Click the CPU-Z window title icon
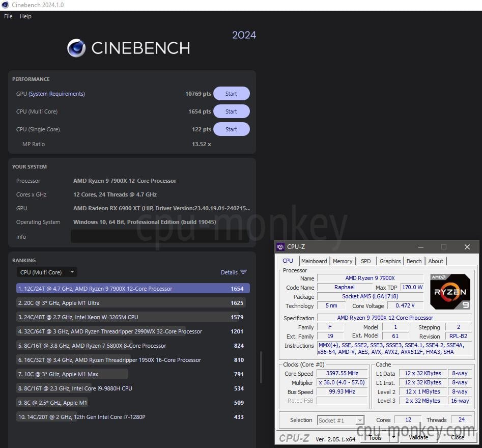 click(280, 247)
